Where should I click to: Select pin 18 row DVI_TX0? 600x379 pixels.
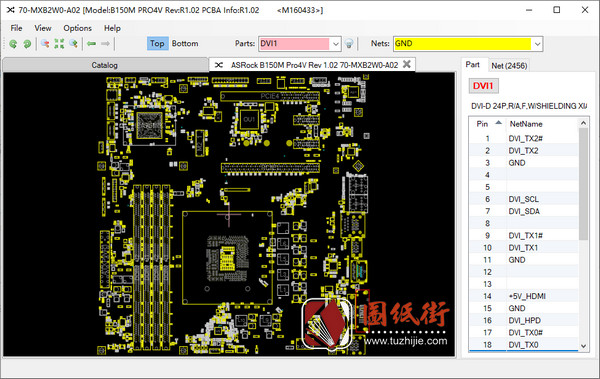click(524, 345)
